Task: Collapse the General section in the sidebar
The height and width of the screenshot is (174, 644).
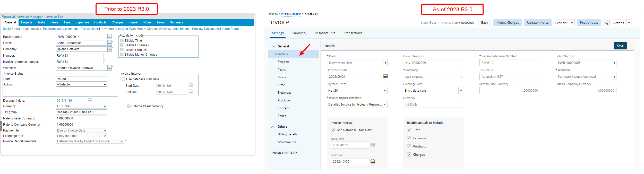Action: click(x=273, y=47)
